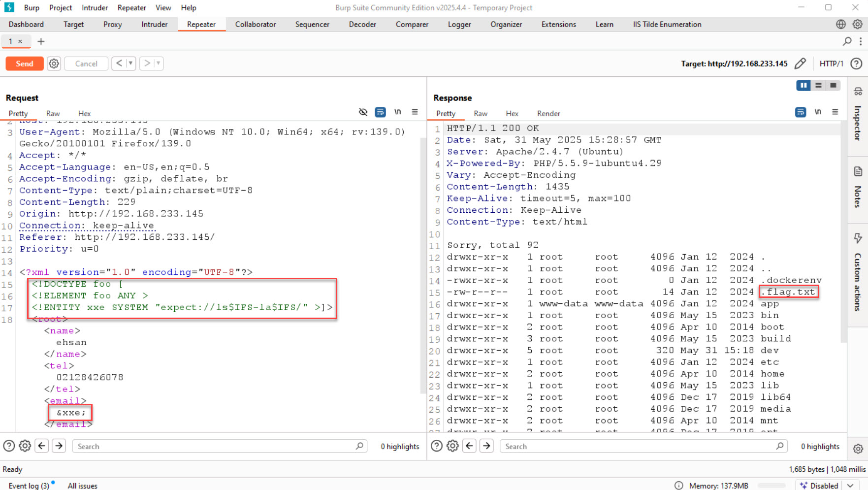Toggle request message wrap icon
This screenshot has width=868, height=490.
(380, 112)
